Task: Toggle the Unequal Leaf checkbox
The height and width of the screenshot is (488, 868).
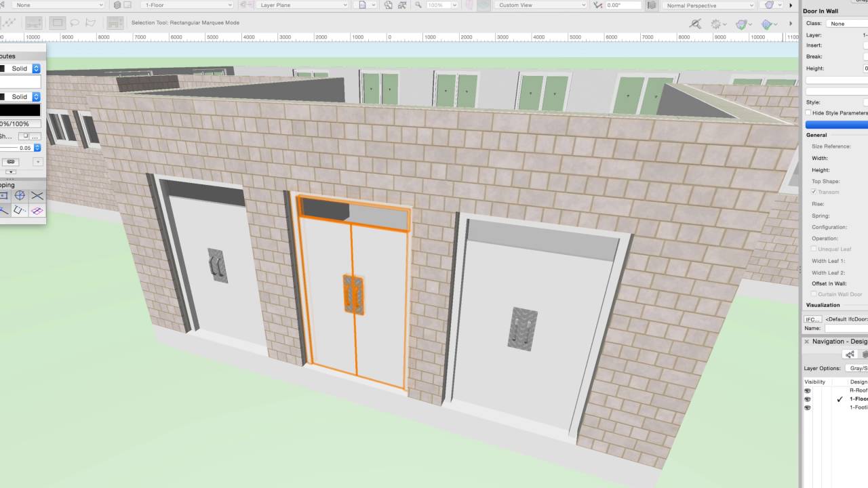Action: coord(814,249)
